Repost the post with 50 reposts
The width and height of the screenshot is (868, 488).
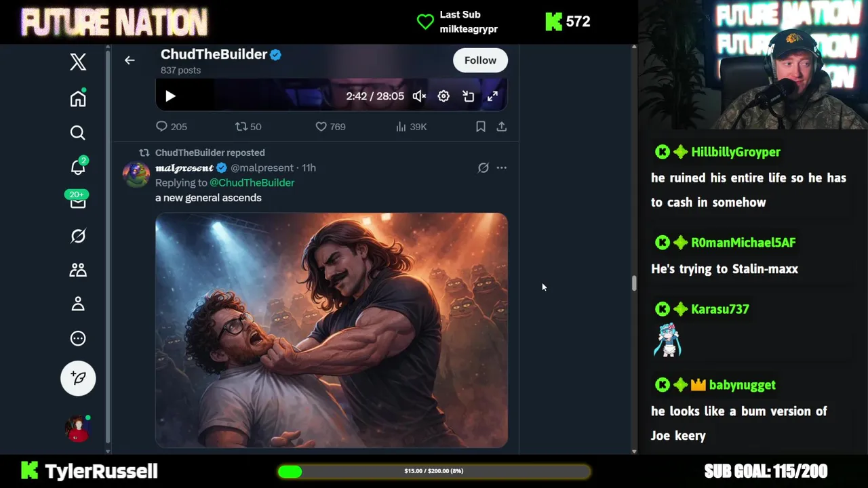point(248,127)
